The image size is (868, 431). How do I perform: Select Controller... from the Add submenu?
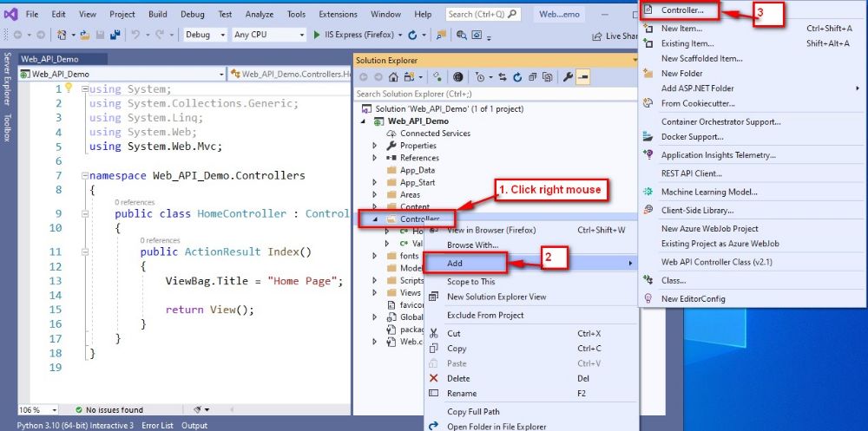point(681,10)
